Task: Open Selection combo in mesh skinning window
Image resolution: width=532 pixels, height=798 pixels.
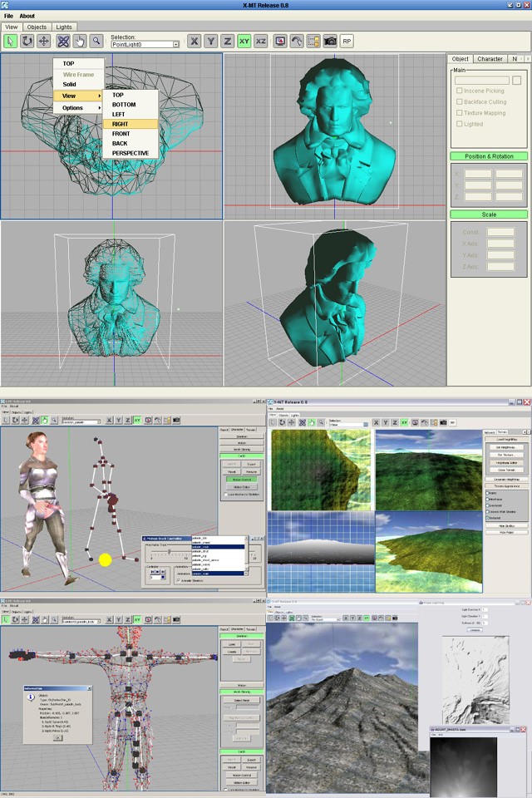Action: [81, 622]
